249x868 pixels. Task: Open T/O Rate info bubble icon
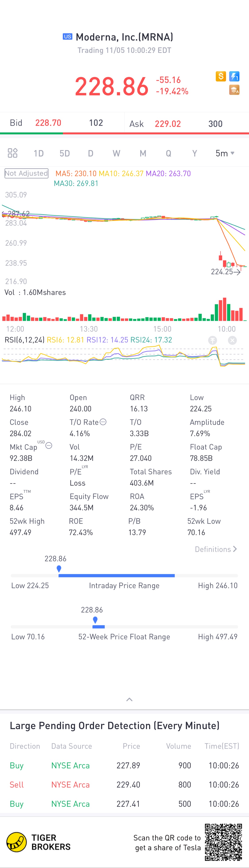103,422
